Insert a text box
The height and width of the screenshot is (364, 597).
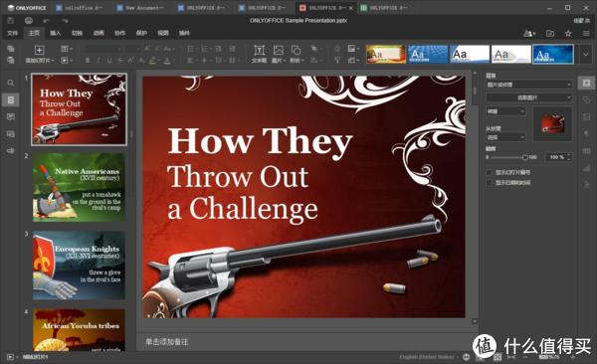[x=260, y=54]
